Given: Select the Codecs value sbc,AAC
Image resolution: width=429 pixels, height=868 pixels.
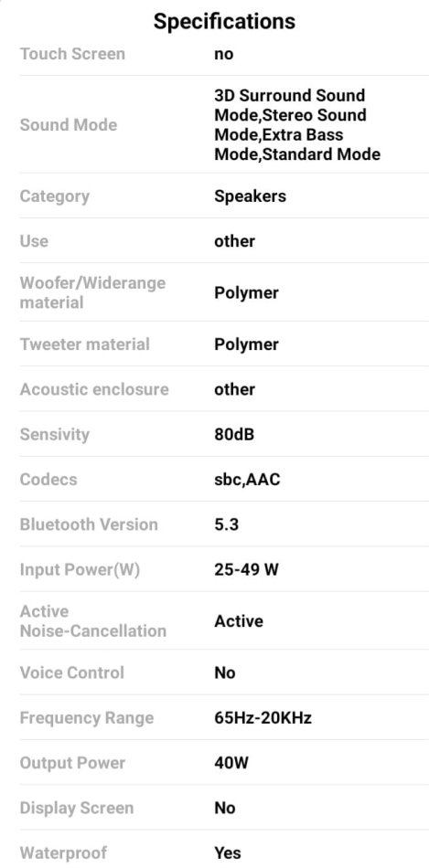Looking at the screenshot, I should pos(247,479).
